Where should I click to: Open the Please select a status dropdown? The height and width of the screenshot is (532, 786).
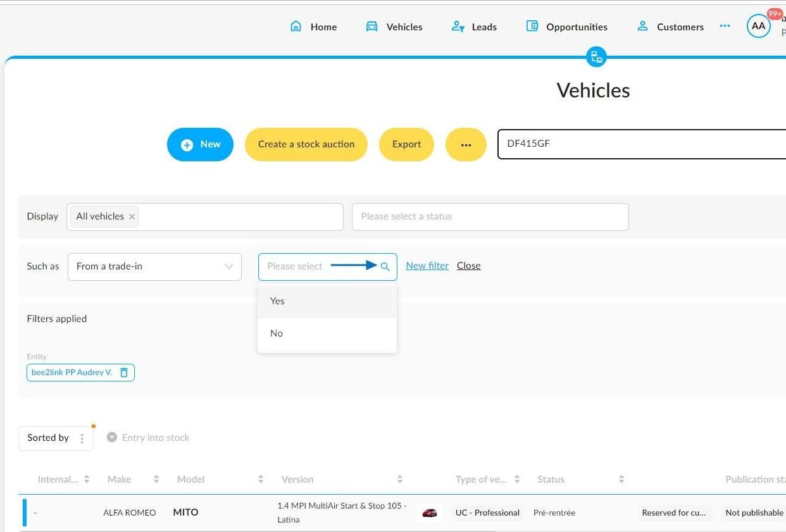(x=490, y=216)
